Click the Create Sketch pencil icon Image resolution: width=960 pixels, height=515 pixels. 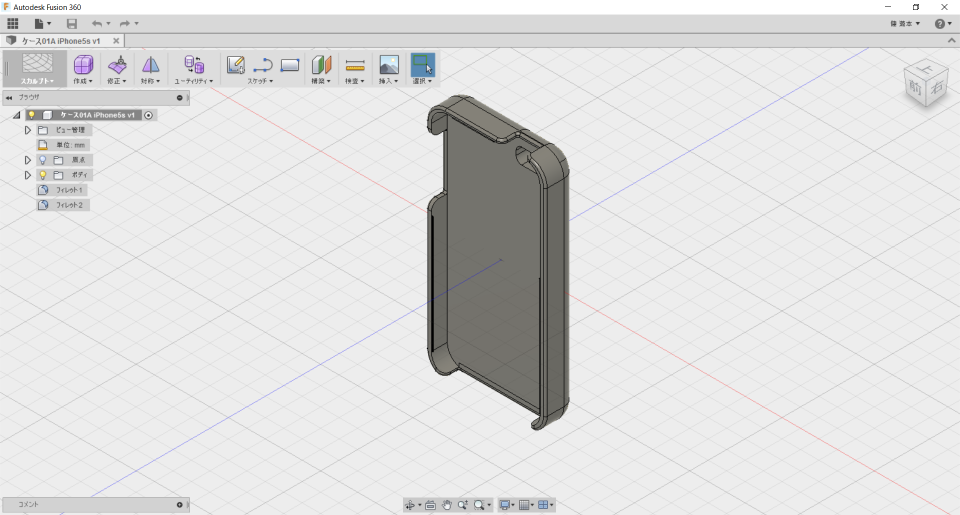click(236, 64)
